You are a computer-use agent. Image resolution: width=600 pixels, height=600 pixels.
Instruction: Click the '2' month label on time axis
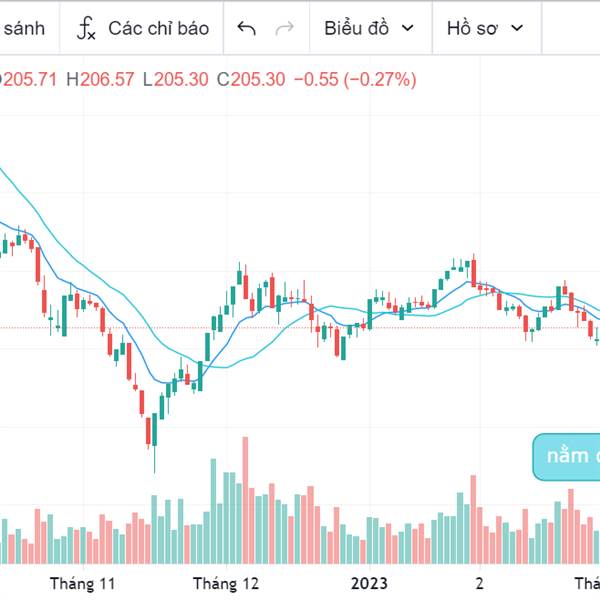(479, 583)
